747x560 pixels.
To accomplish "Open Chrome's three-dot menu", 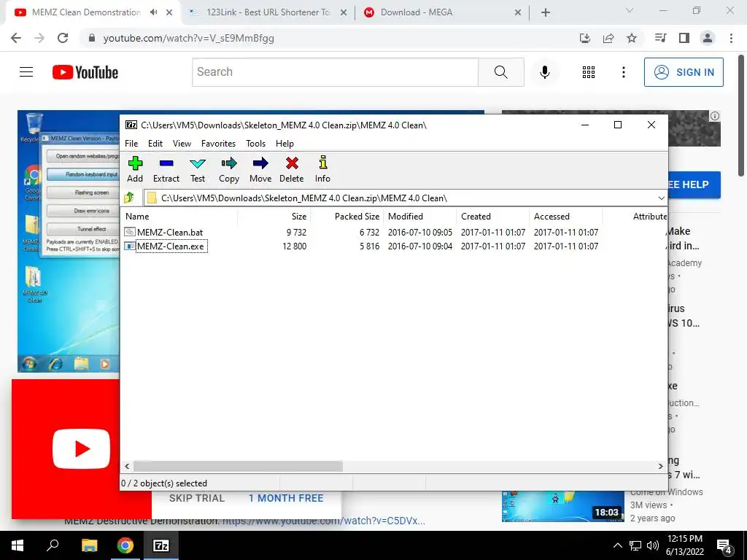I will (x=731, y=38).
